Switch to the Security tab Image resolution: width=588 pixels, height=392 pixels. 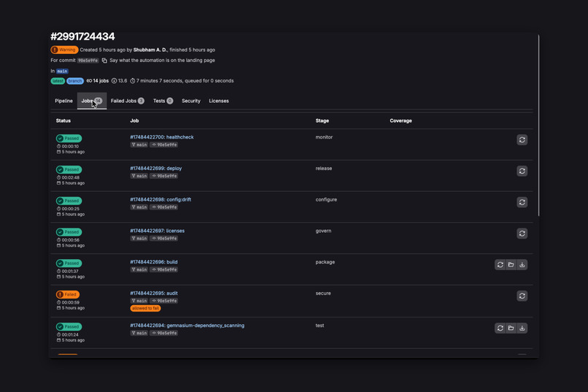pyautogui.click(x=191, y=101)
